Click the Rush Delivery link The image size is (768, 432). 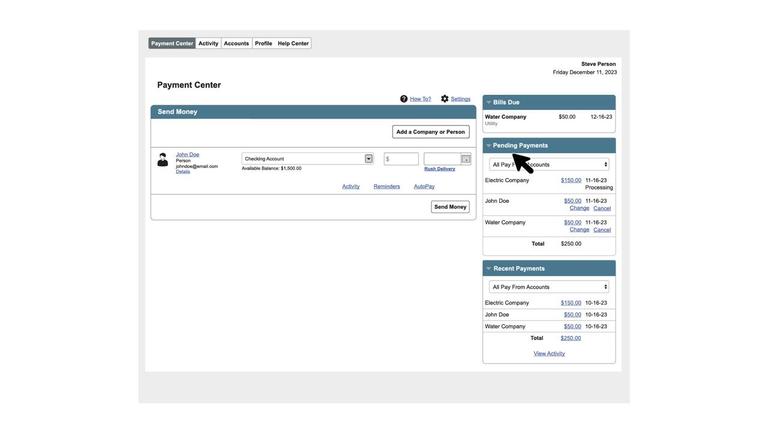pyautogui.click(x=439, y=168)
